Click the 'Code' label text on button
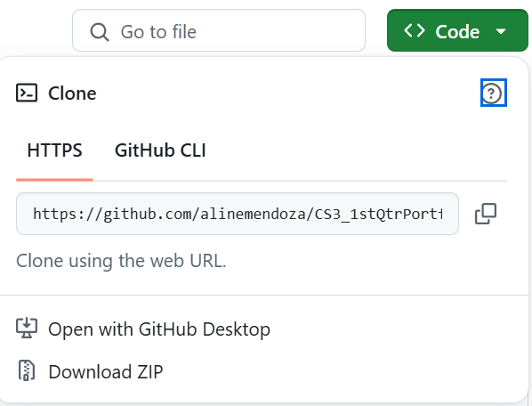 pyautogui.click(x=457, y=31)
